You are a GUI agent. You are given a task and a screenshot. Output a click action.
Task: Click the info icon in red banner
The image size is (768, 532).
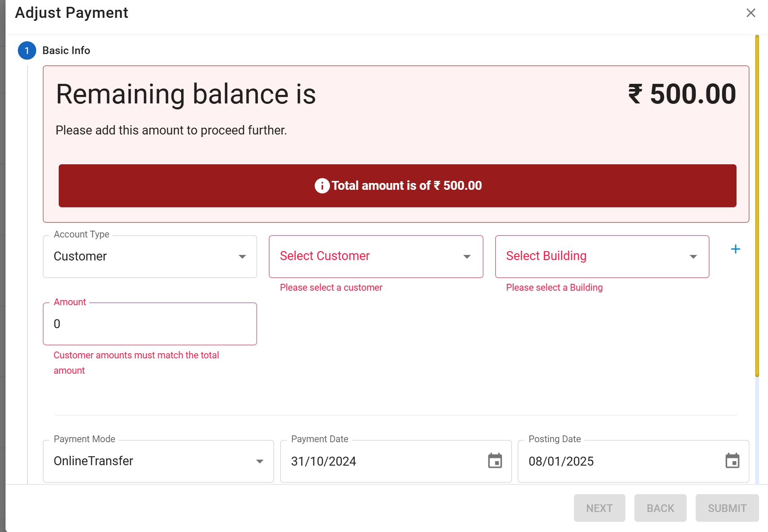[322, 186]
